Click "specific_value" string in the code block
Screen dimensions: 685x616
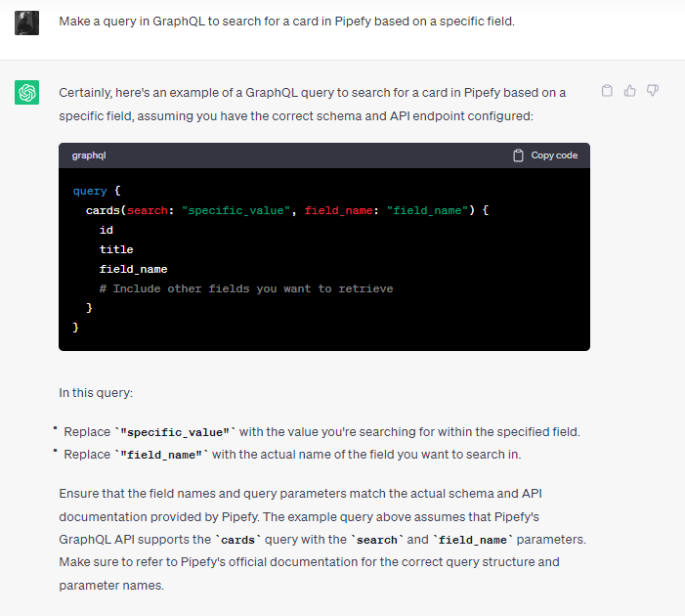(235, 211)
